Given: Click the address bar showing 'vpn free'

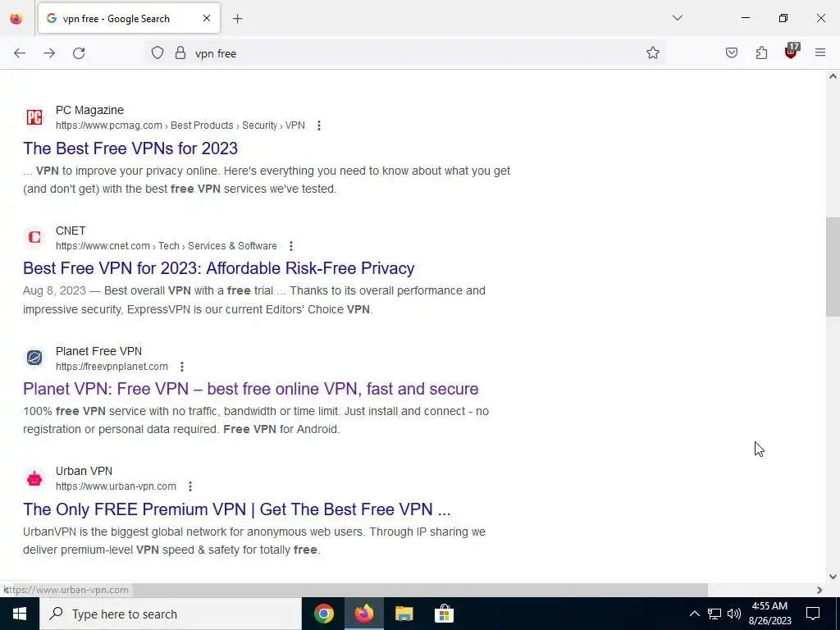Looking at the screenshot, I should pyautogui.click(x=405, y=53).
